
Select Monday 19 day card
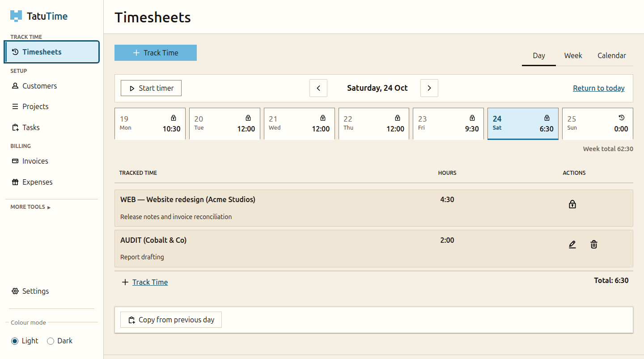click(x=150, y=124)
